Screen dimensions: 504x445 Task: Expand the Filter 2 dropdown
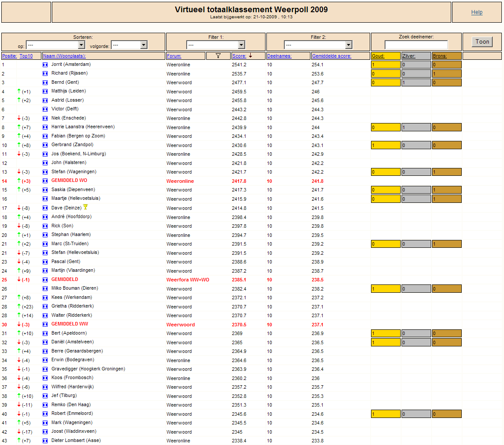point(318,45)
